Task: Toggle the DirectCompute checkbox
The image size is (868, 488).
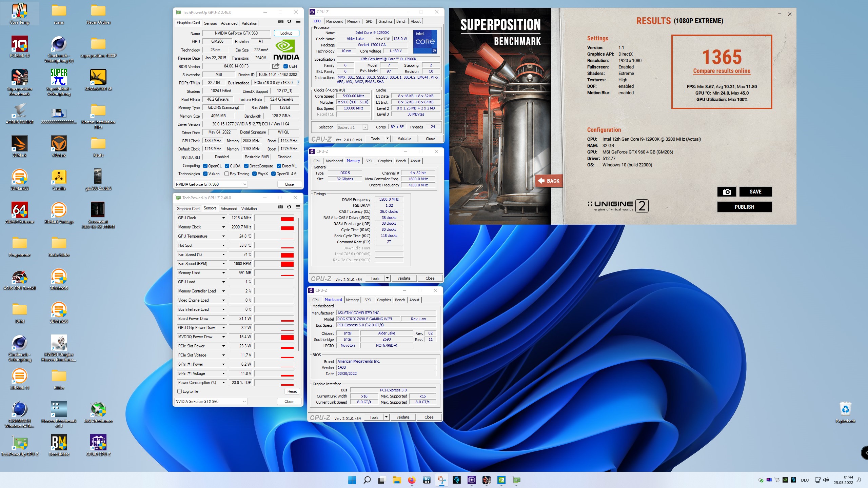Action: point(246,166)
